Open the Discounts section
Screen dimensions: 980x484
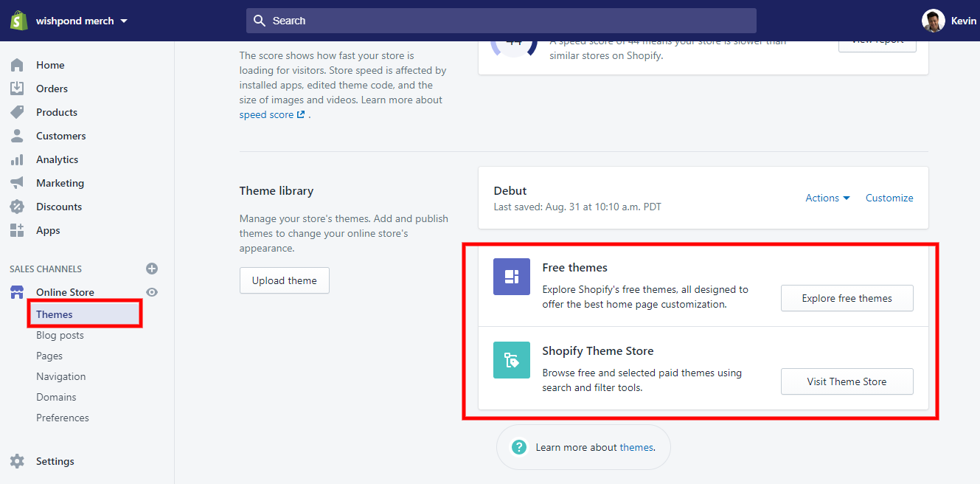[59, 207]
